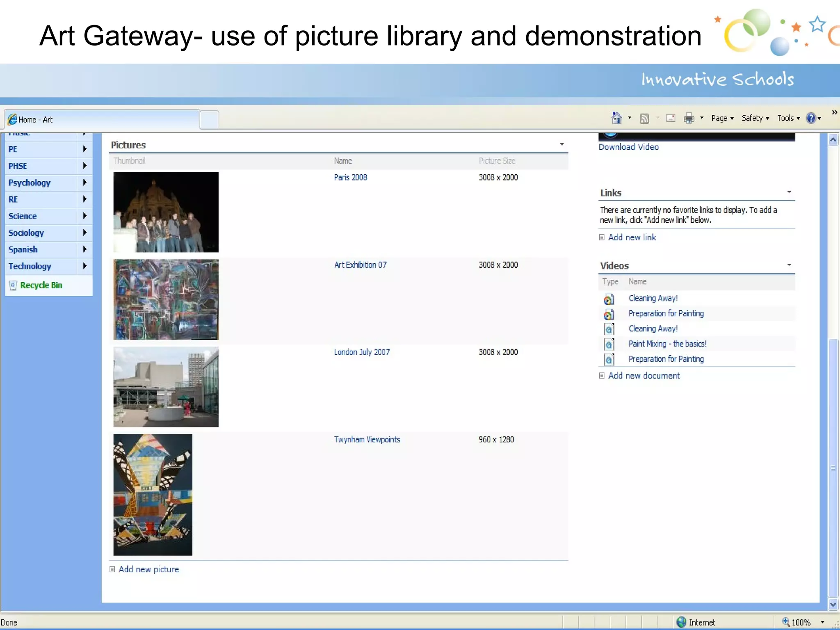Expand the Psychology submenu arrow
This screenshot has width=840, height=630.
coord(84,183)
